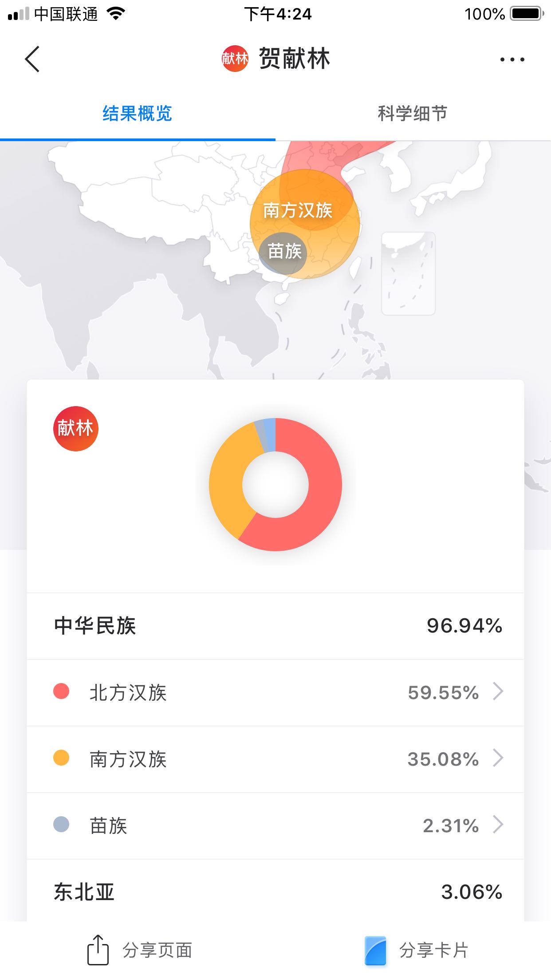Expand the 苗族 row chevron
This screenshot has height=980, width=551.
(498, 825)
